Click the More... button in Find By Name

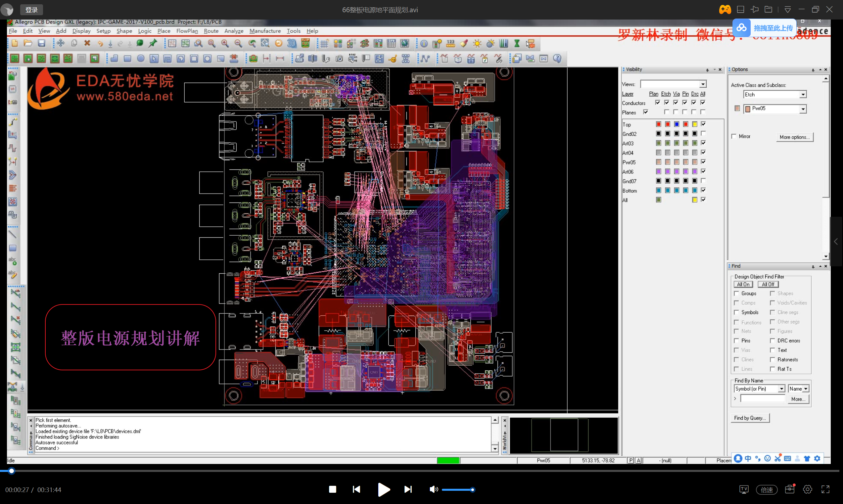tap(798, 399)
